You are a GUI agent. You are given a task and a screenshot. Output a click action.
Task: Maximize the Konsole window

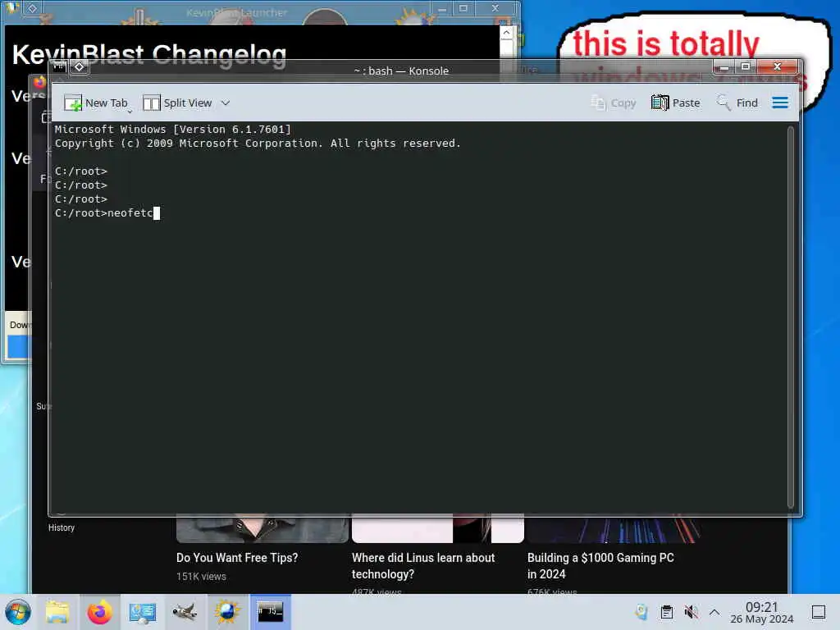click(745, 67)
